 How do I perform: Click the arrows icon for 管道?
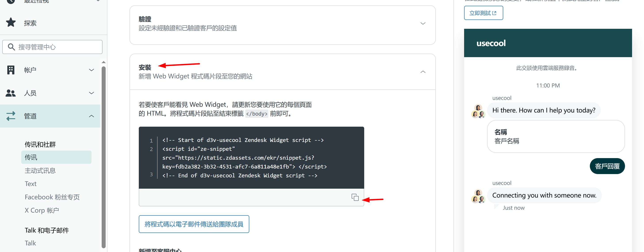coord(11,116)
